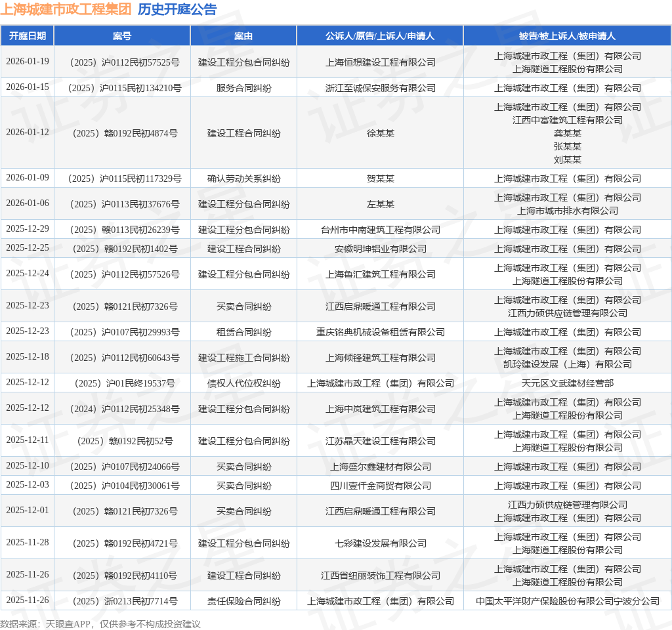Click plaintiff 贺某某

click(380, 178)
